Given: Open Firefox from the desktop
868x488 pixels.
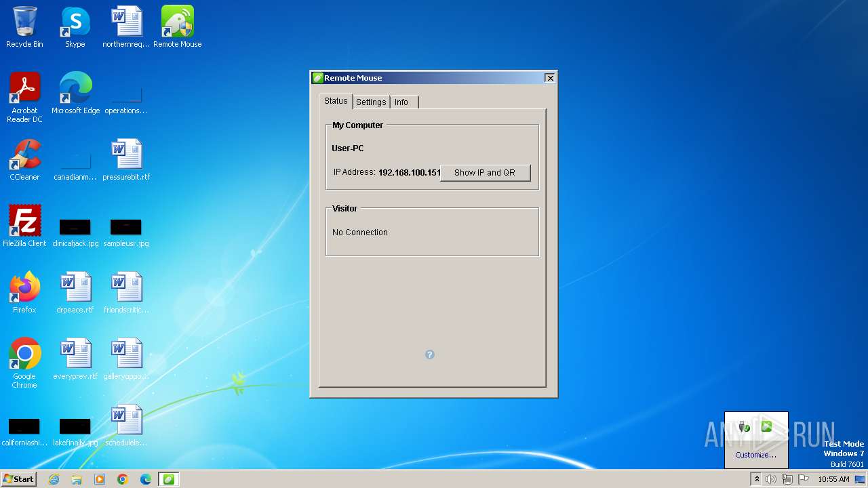Looking at the screenshot, I should pos(24,293).
